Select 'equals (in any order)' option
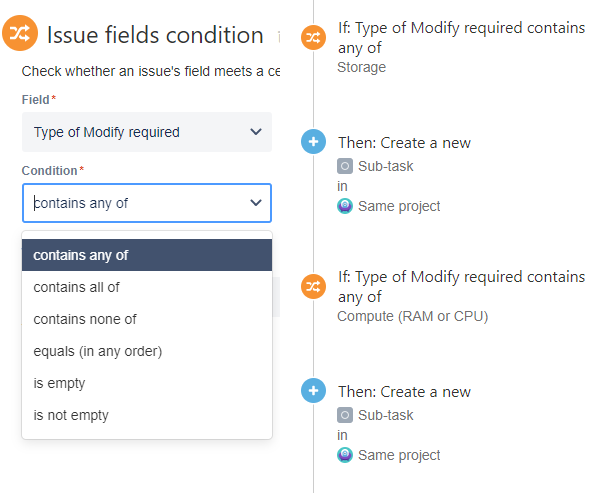 tap(147, 351)
